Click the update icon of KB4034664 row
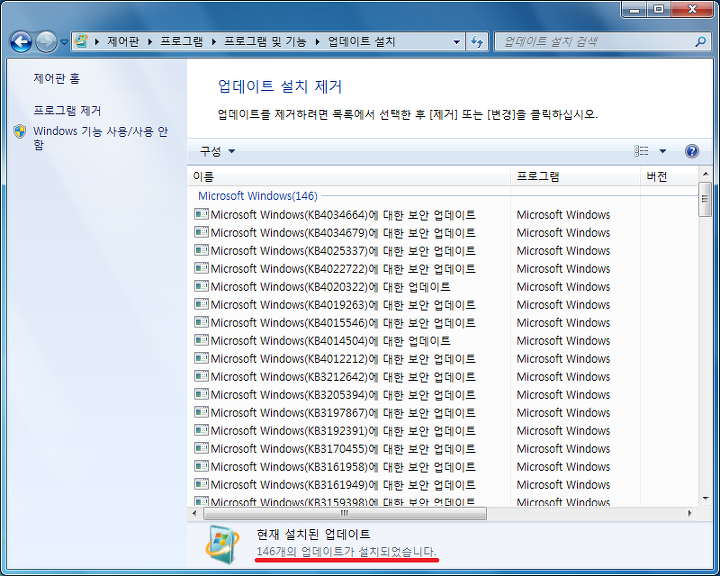 point(201,214)
